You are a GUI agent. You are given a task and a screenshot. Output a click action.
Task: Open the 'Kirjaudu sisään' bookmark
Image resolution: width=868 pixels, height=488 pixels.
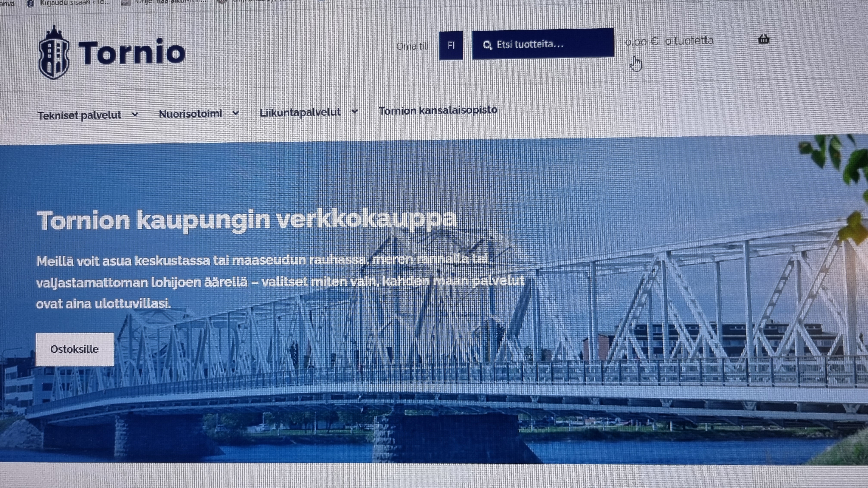[x=74, y=3]
